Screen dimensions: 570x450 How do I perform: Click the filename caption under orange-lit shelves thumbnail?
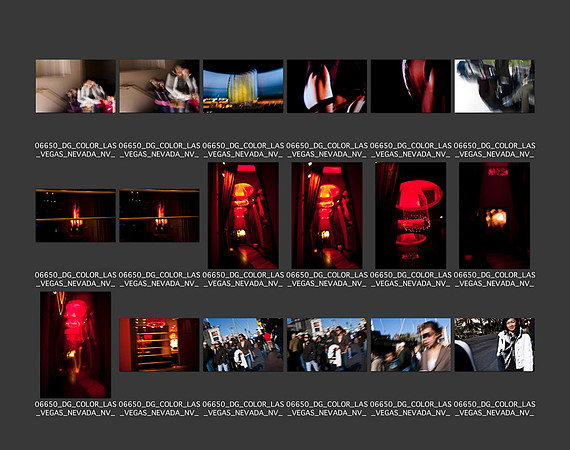click(x=159, y=408)
